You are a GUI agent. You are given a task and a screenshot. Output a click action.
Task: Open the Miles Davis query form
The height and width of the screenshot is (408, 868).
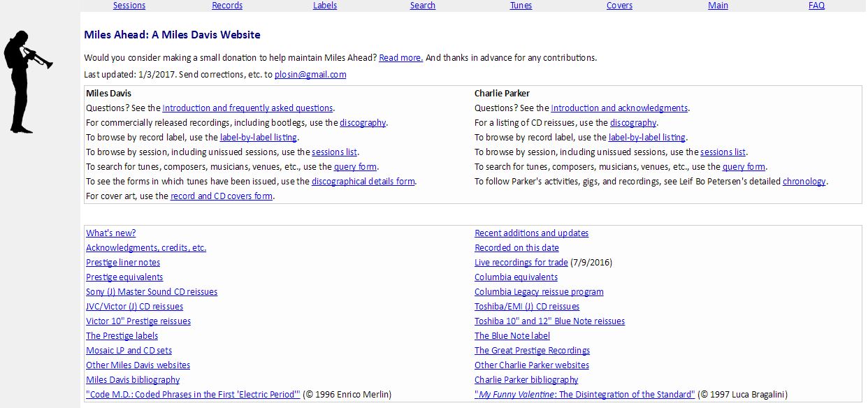click(x=355, y=167)
